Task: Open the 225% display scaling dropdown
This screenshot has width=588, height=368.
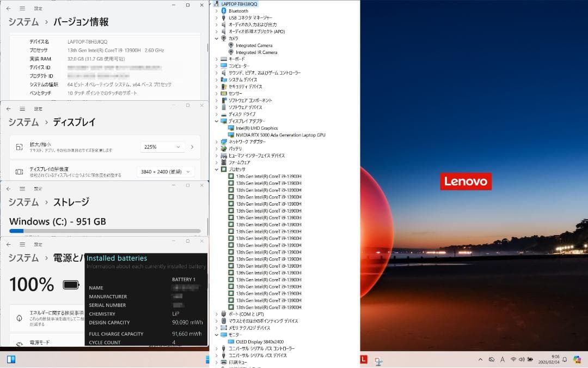Action: pos(162,146)
